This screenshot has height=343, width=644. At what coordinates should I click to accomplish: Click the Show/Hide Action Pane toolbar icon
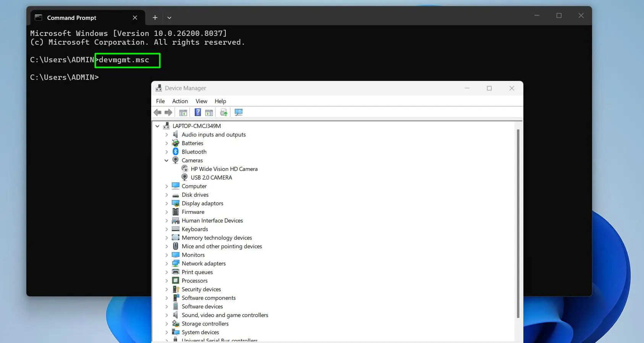click(209, 112)
